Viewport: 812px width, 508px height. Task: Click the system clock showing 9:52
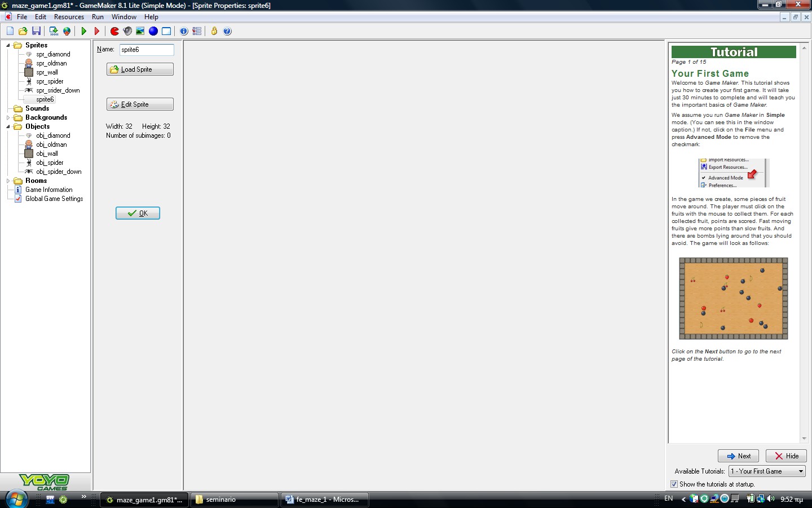[791, 500]
